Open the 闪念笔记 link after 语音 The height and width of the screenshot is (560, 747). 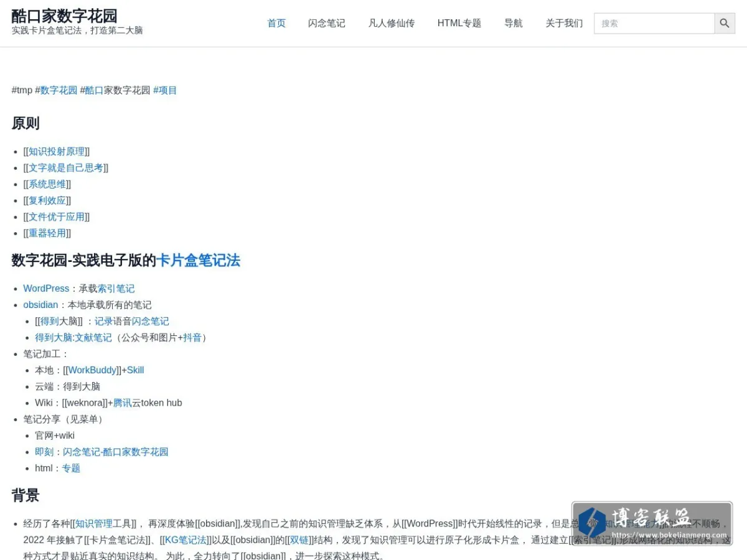(150, 321)
